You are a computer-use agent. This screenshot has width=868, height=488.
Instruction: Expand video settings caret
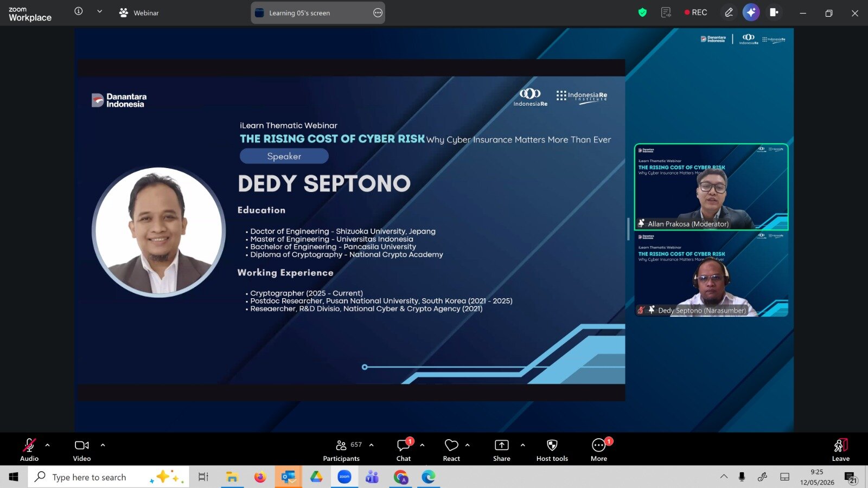click(x=103, y=445)
